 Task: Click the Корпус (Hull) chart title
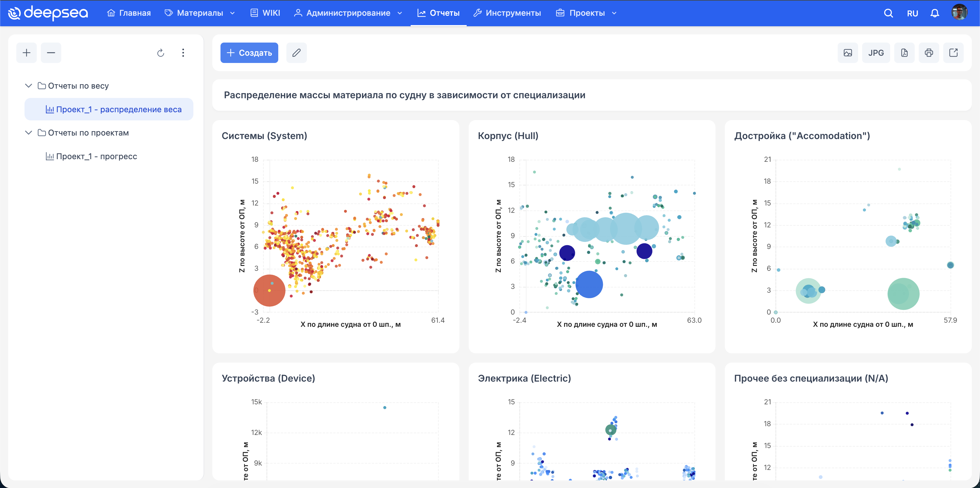508,136
